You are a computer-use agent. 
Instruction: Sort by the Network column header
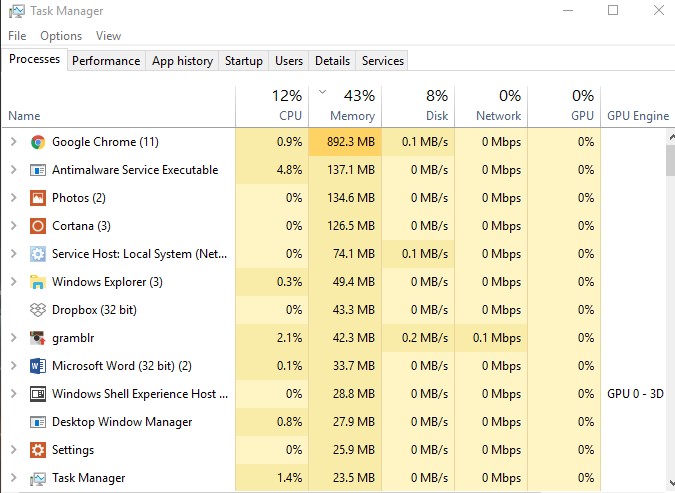click(491, 107)
